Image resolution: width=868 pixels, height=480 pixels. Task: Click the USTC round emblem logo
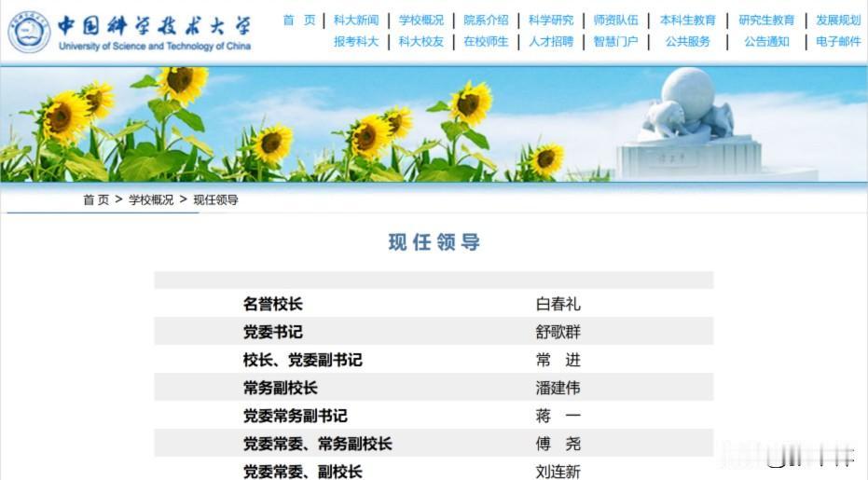click(29, 32)
